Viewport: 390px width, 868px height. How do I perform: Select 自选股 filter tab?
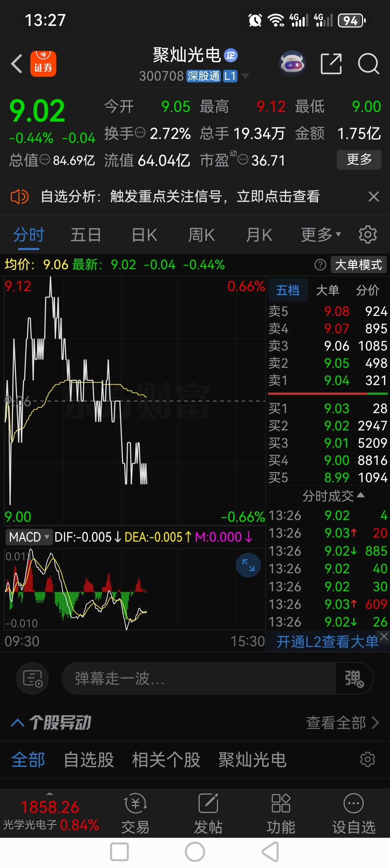point(89,760)
